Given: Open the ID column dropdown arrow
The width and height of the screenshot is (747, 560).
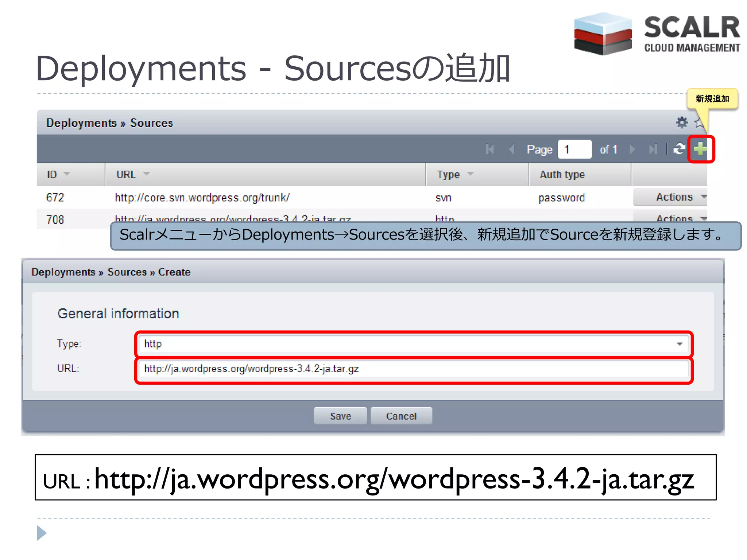Looking at the screenshot, I should point(67,174).
